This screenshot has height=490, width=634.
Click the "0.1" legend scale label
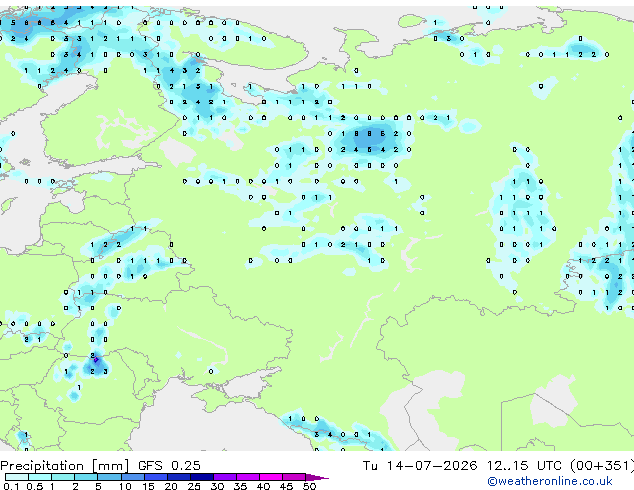pyautogui.click(x=11, y=486)
